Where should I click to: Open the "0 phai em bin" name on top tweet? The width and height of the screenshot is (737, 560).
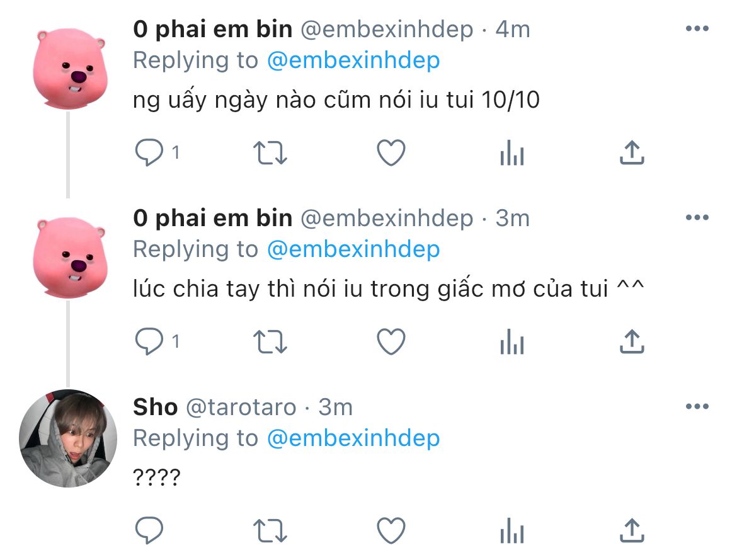pyautogui.click(x=212, y=29)
